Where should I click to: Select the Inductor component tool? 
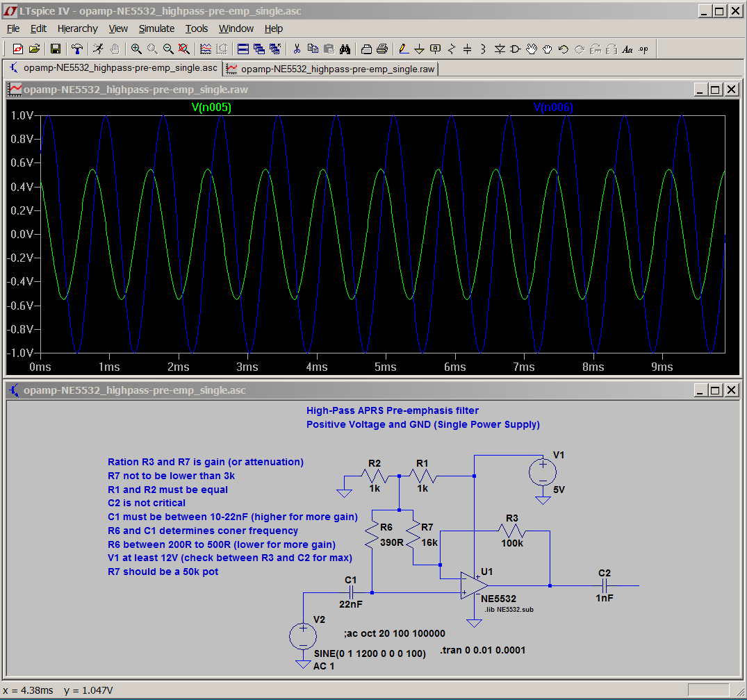coord(483,49)
